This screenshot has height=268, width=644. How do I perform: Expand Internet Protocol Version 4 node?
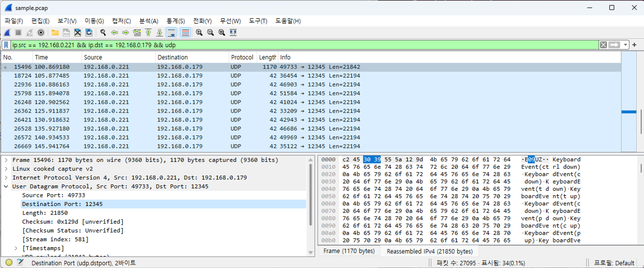pyautogui.click(x=6, y=178)
